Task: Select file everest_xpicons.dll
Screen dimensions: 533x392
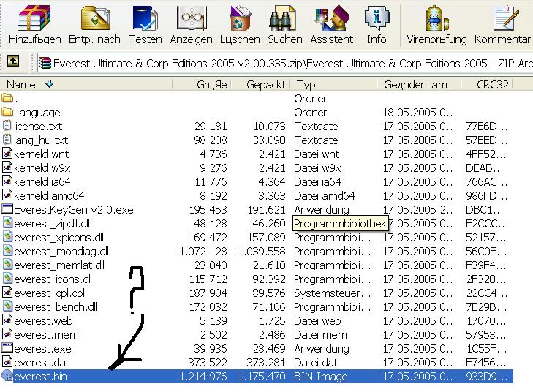Action: (58, 237)
